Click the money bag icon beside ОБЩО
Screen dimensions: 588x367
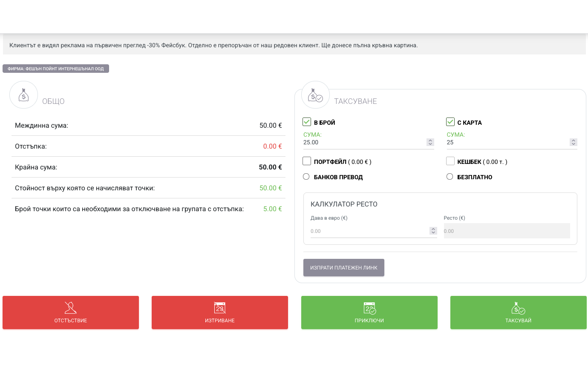pyautogui.click(x=24, y=95)
